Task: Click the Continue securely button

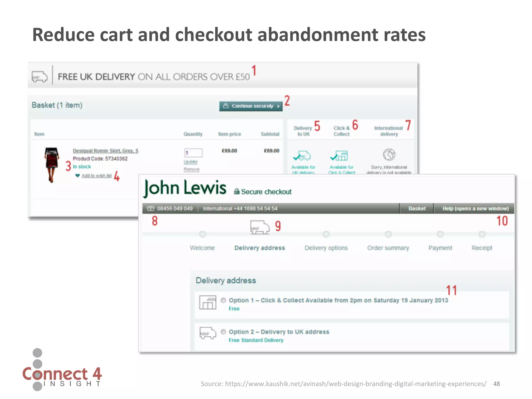Action: click(x=251, y=106)
